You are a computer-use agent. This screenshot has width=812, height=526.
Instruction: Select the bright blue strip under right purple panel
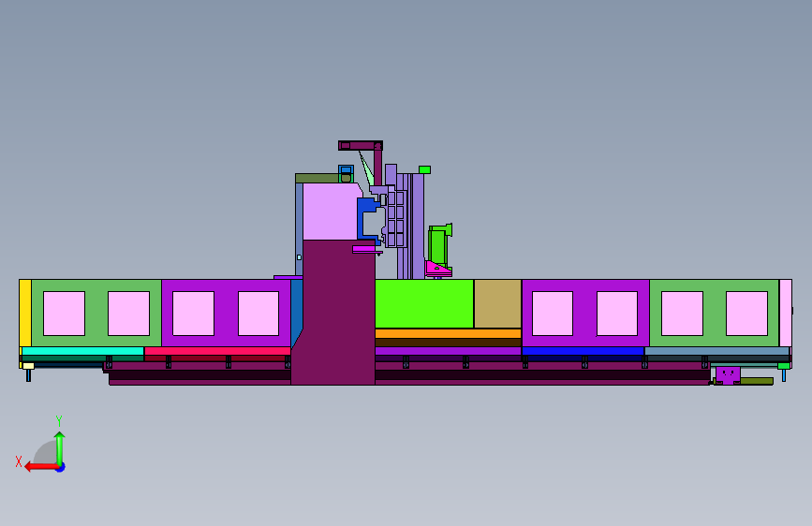click(583, 351)
